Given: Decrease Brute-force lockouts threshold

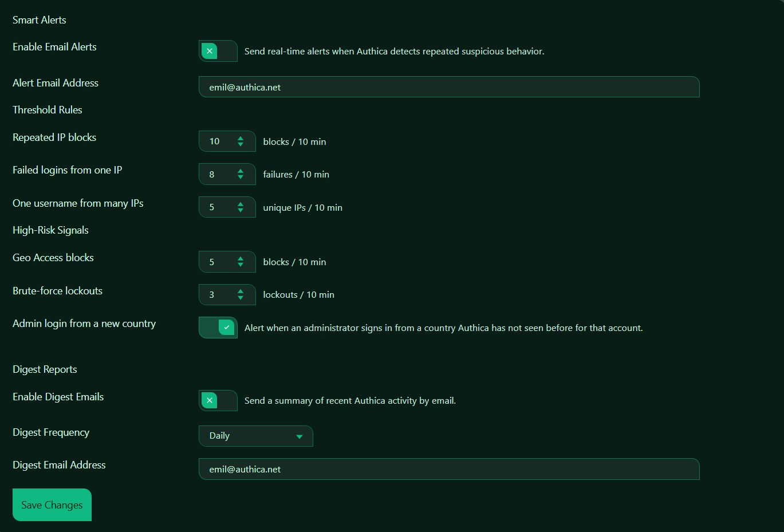Looking at the screenshot, I should pyautogui.click(x=241, y=298).
